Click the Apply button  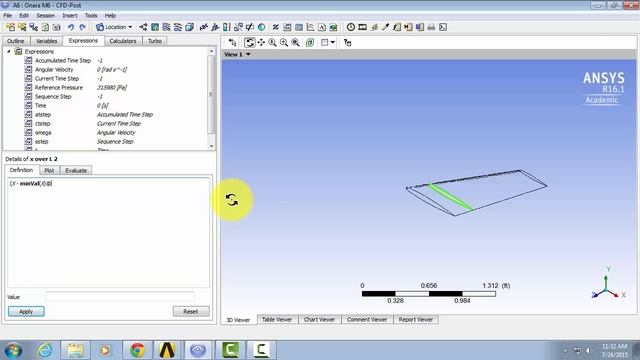click(26, 311)
